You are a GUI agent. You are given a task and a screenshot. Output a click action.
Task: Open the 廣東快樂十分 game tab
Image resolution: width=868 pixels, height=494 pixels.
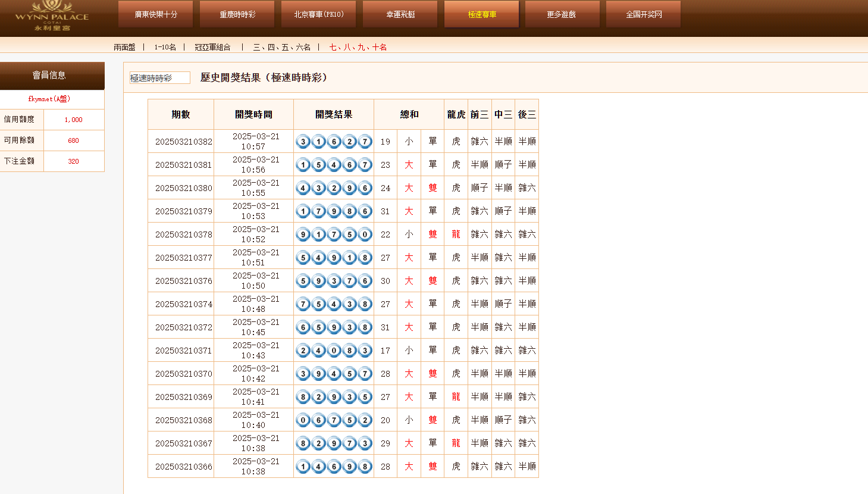click(x=156, y=14)
